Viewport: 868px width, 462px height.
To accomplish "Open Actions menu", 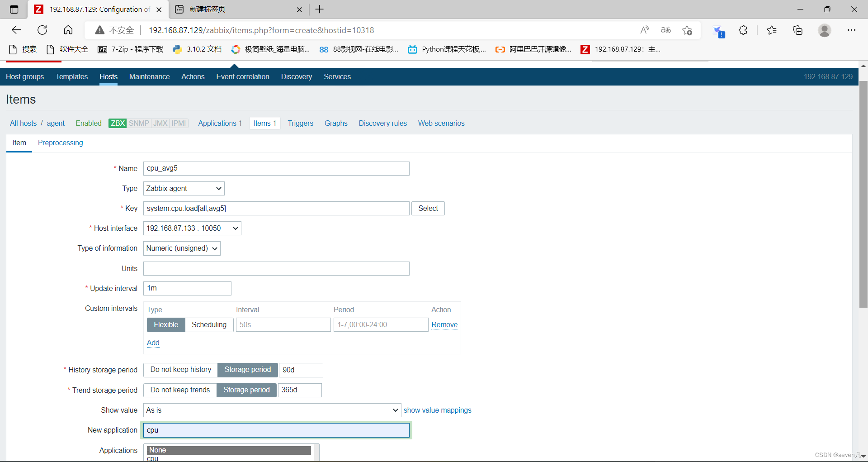I will [x=193, y=77].
